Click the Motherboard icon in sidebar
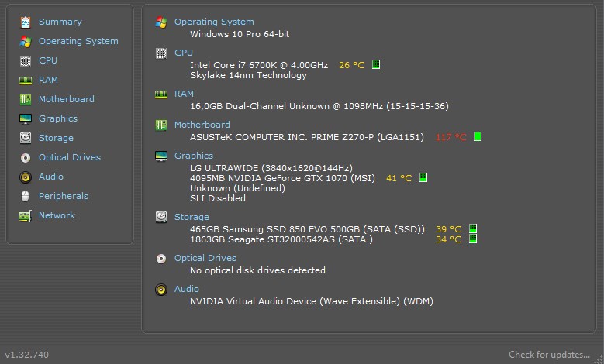Image resolution: width=604 pixels, height=364 pixels. (x=26, y=99)
